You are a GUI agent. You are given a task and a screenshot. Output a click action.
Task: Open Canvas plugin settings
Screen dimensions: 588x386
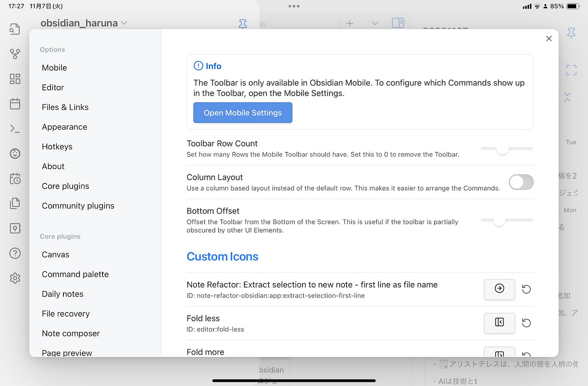click(55, 255)
